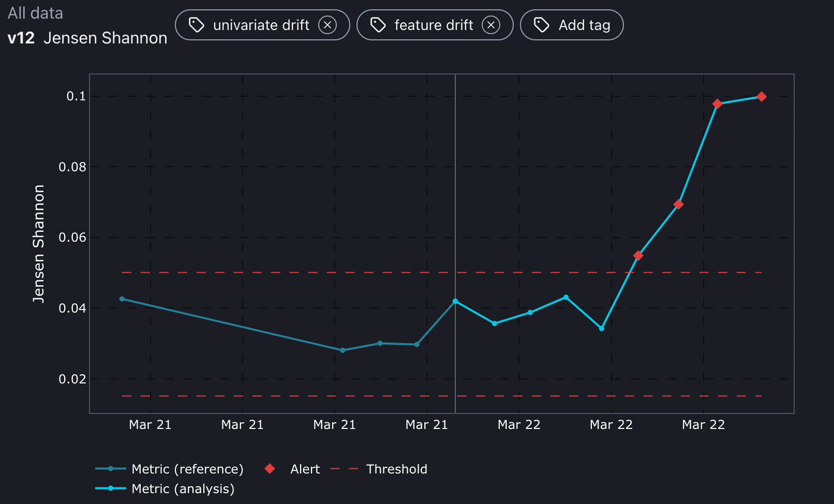
Task: Click the analysis data point near 0.043
Action: pyautogui.click(x=565, y=297)
